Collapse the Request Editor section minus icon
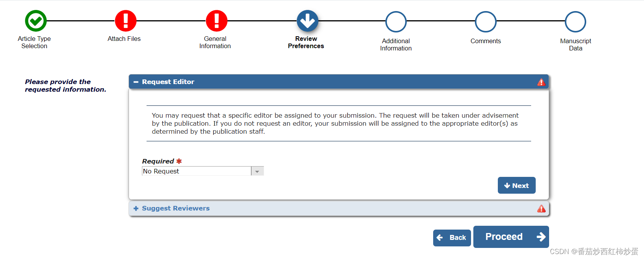This screenshot has width=644, height=259. tap(136, 82)
